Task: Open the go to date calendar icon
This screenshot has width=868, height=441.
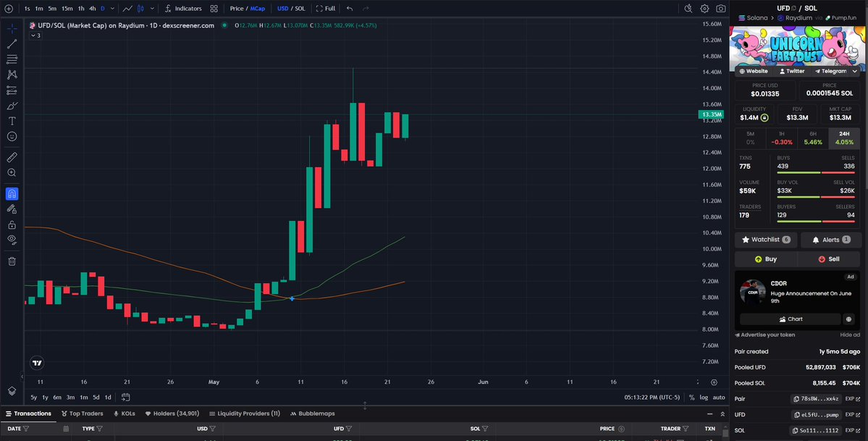Action: click(126, 398)
